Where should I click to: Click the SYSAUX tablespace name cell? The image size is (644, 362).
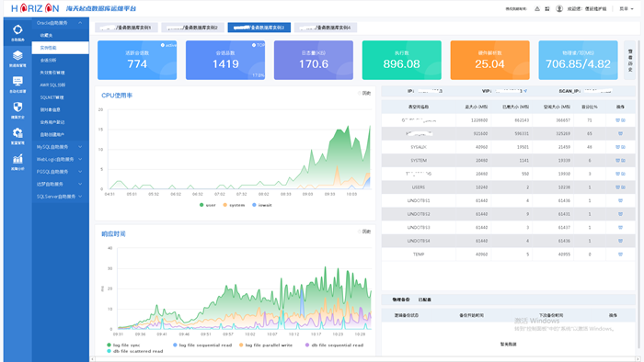pos(419,147)
